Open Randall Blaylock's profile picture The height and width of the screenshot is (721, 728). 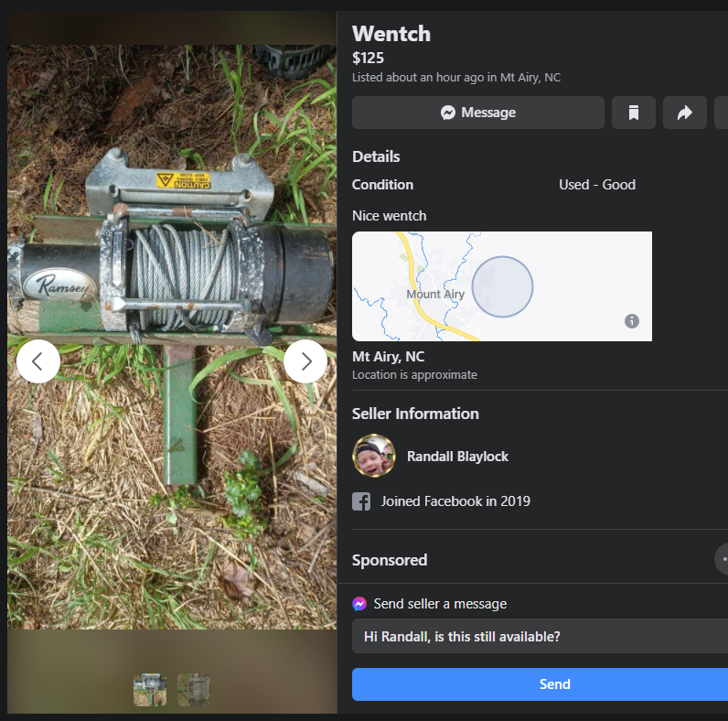(x=374, y=456)
